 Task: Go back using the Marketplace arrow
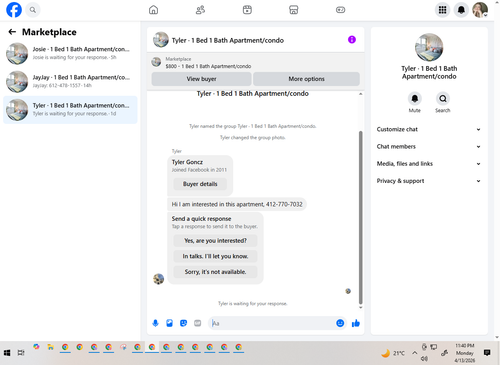point(12,32)
